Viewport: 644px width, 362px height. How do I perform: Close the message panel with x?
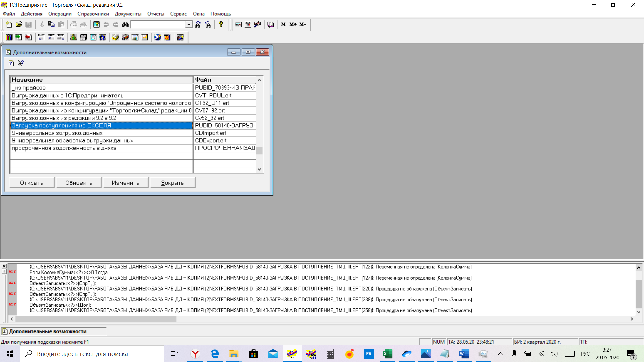pyautogui.click(x=4, y=266)
